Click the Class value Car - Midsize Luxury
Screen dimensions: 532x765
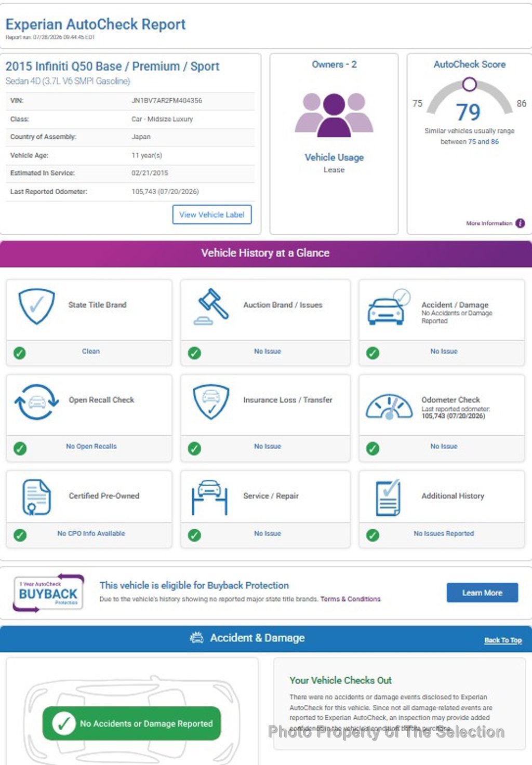162,119
